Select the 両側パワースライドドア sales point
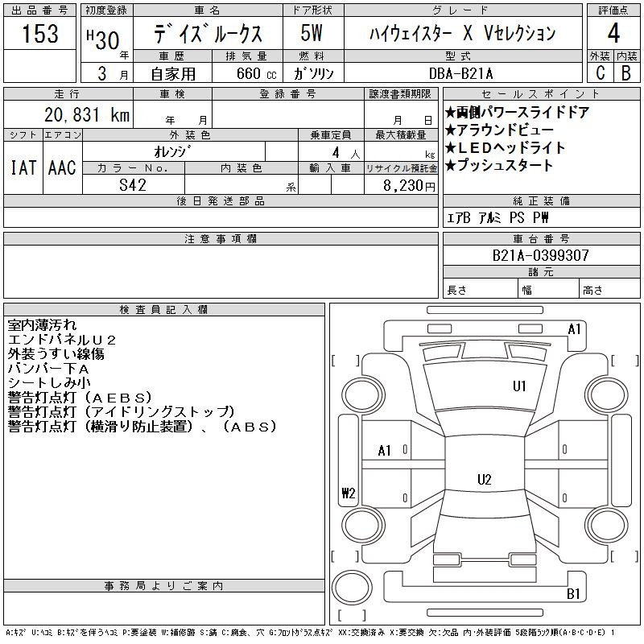Viewport: 644px width, 644px height. (517, 113)
